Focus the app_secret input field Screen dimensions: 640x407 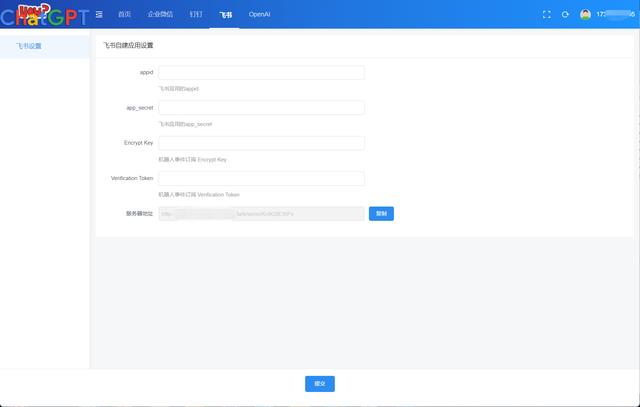tap(261, 108)
